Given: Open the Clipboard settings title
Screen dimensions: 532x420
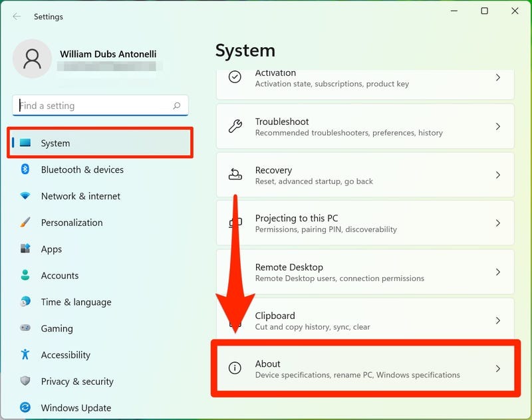Looking at the screenshot, I should [x=275, y=316].
